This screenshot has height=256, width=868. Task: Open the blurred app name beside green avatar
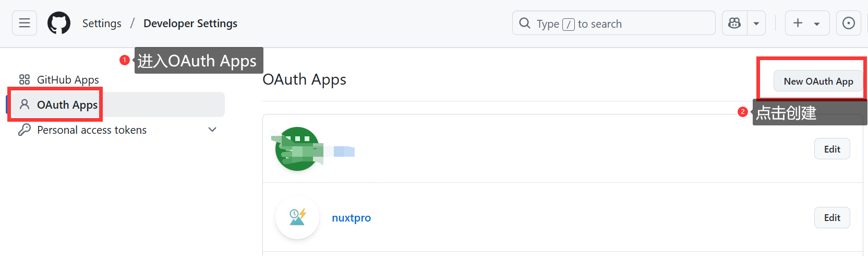pyautogui.click(x=344, y=152)
